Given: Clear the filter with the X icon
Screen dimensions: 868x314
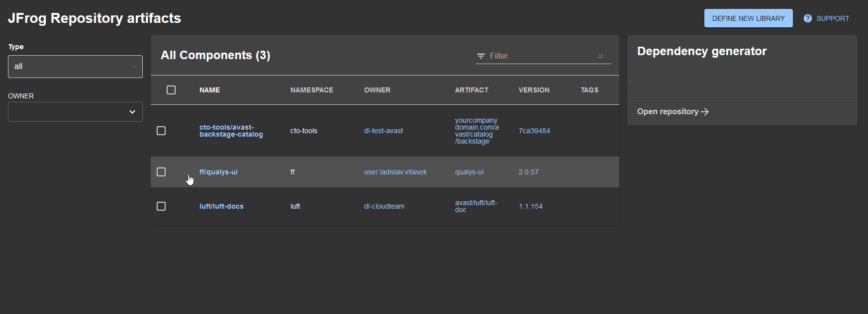Looking at the screenshot, I should pos(600,56).
